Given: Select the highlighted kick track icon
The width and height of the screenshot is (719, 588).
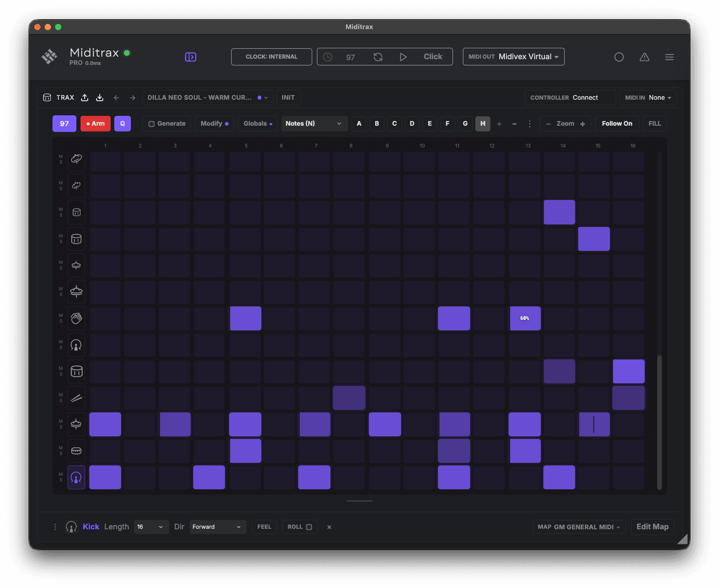Looking at the screenshot, I should click(x=76, y=477).
